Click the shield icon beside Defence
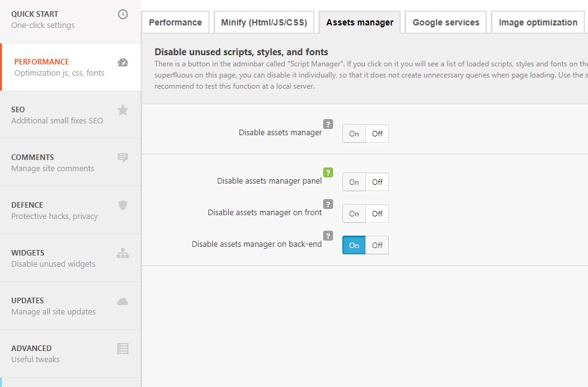This screenshot has height=387, width=588. tap(123, 205)
